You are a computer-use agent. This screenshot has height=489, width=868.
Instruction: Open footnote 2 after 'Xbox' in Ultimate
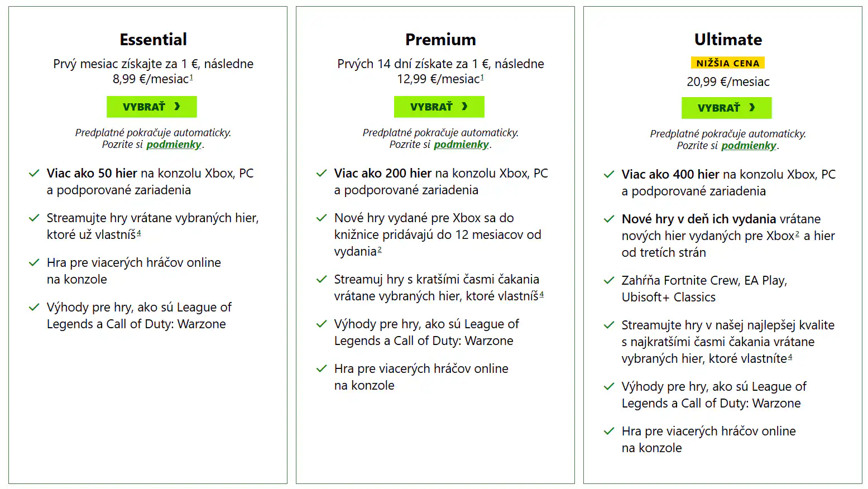(x=797, y=234)
